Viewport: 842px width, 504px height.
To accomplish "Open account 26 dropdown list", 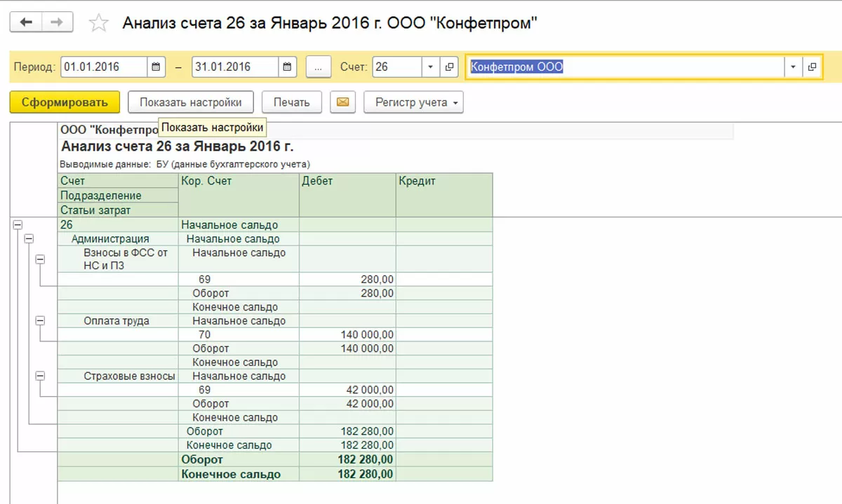I will tap(430, 67).
